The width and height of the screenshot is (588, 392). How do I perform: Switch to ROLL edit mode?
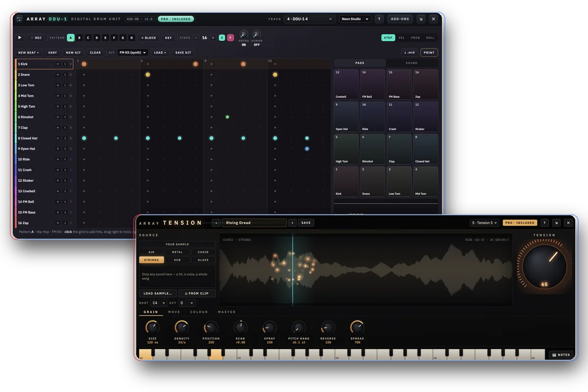[430, 38]
